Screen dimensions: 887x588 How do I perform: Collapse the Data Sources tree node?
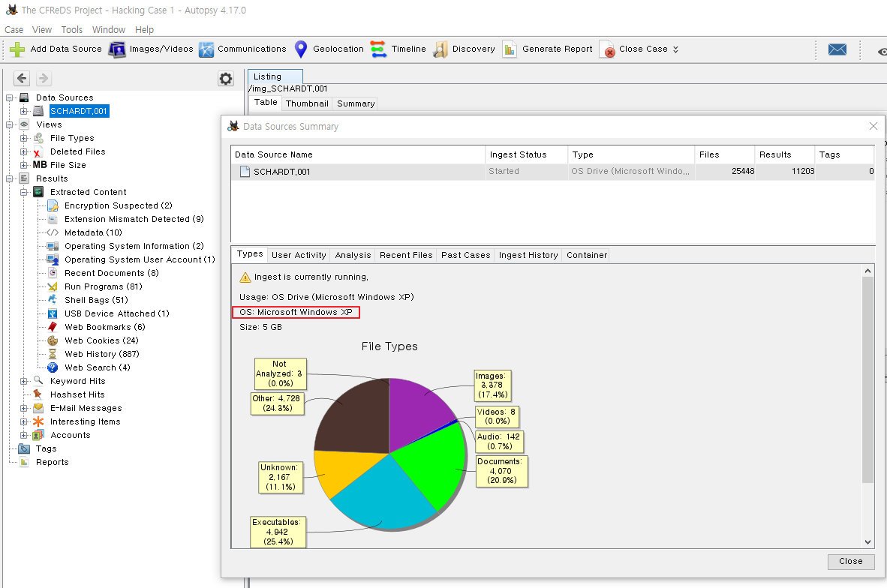[10, 97]
